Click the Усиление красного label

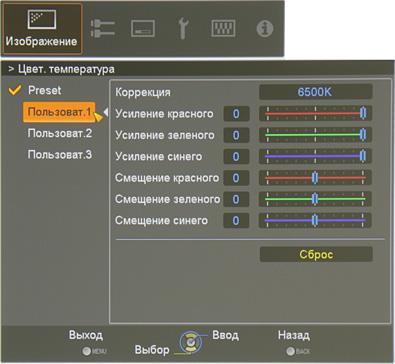(164, 114)
